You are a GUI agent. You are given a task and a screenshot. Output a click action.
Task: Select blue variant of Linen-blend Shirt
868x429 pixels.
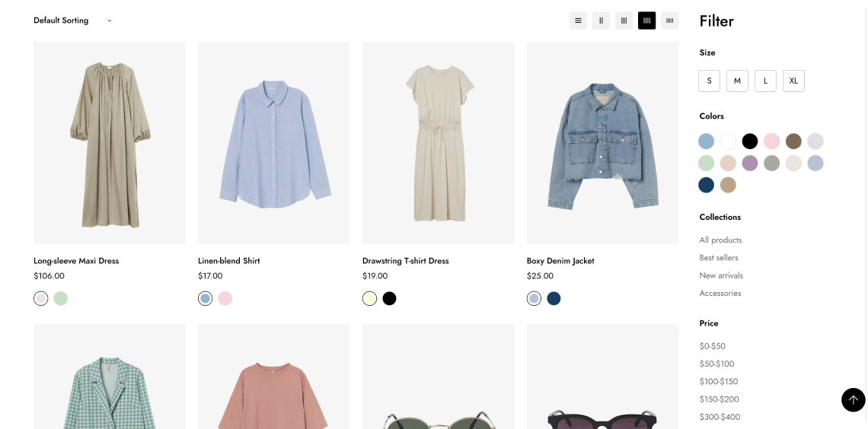(206, 298)
